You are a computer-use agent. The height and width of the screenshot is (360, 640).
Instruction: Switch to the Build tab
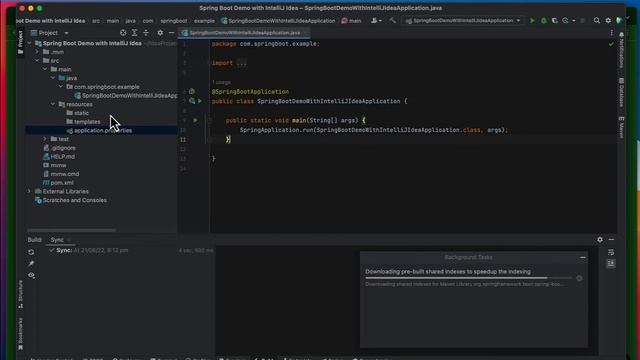coord(34,240)
